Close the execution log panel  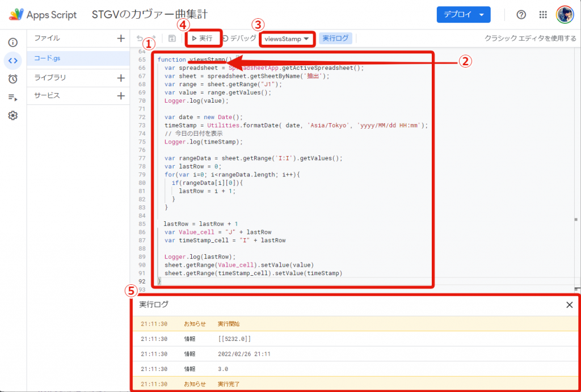(x=569, y=305)
